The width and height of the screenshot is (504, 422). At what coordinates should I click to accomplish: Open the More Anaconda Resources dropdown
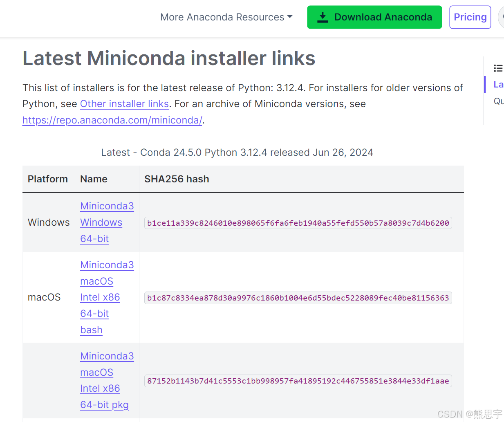(226, 17)
